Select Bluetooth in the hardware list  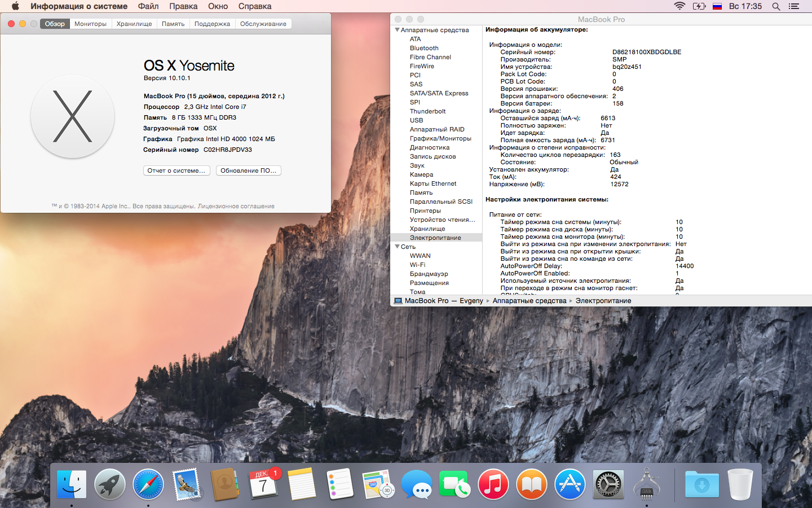pos(424,48)
